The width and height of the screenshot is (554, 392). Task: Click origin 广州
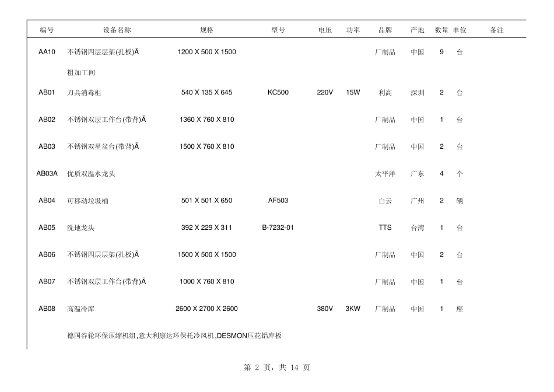(418, 201)
